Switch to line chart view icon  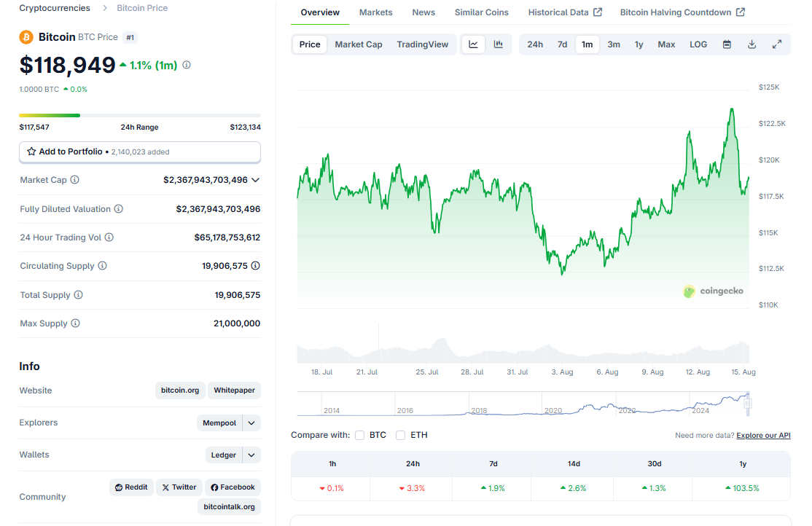[473, 44]
